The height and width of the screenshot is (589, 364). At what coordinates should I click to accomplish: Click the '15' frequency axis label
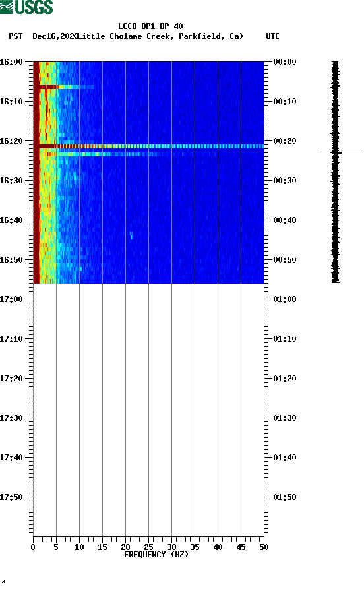pos(102,547)
